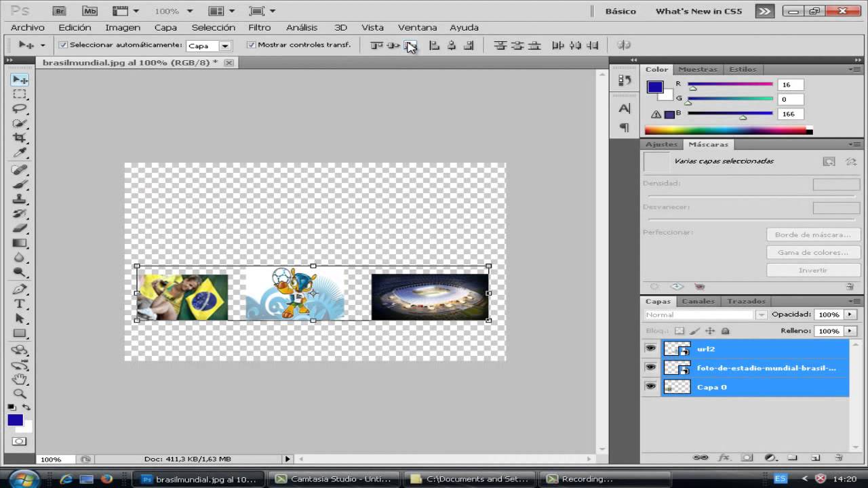Viewport: 868px width, 488px height.
Task: Open the Relleno slider arrow
Action: pos(850,331)
